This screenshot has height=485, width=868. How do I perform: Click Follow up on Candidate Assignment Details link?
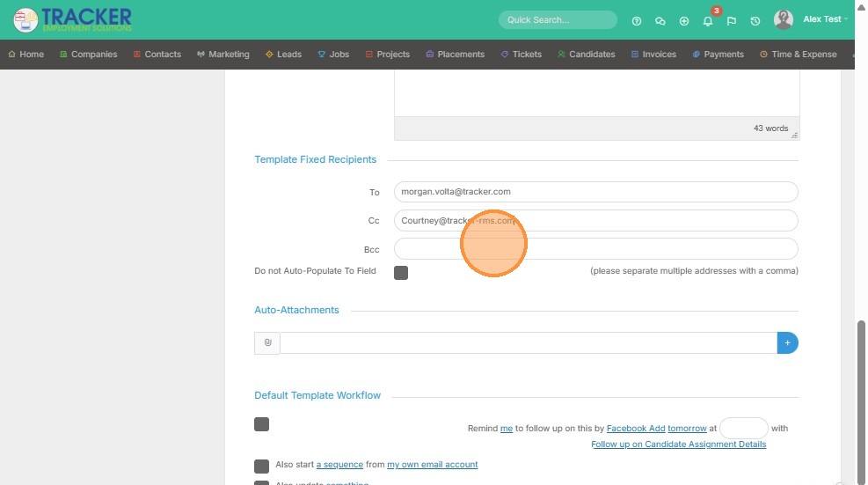pos(678,445)
